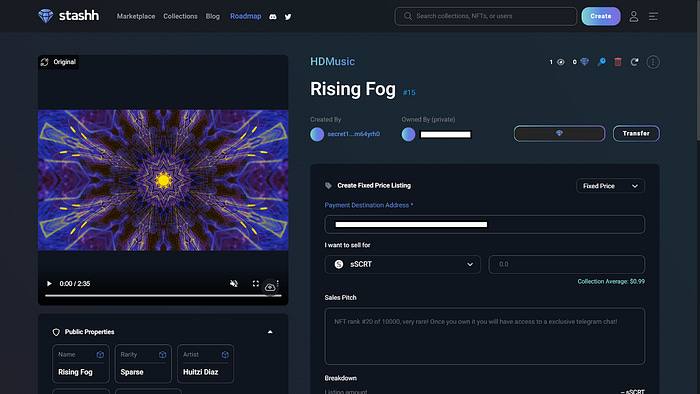Screen dimensions: 700x394
Task: Click the video progress bar
Action: tap(163, 295)
